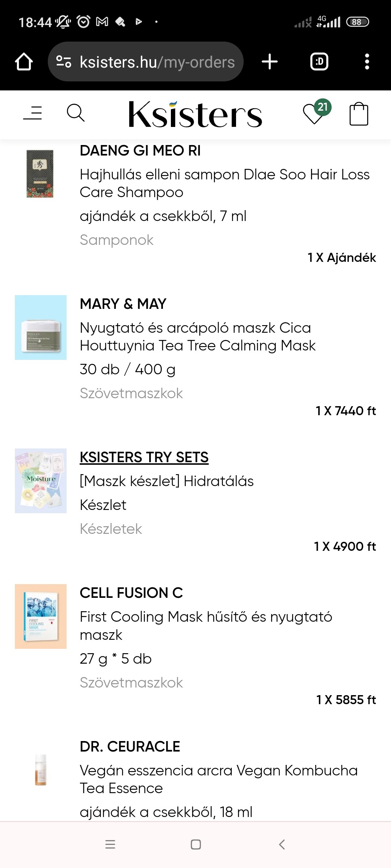The width and height of the screenshot is (391, 868).
Task: Tap the search magnifier icon
Action: click(x=76, y=113)
